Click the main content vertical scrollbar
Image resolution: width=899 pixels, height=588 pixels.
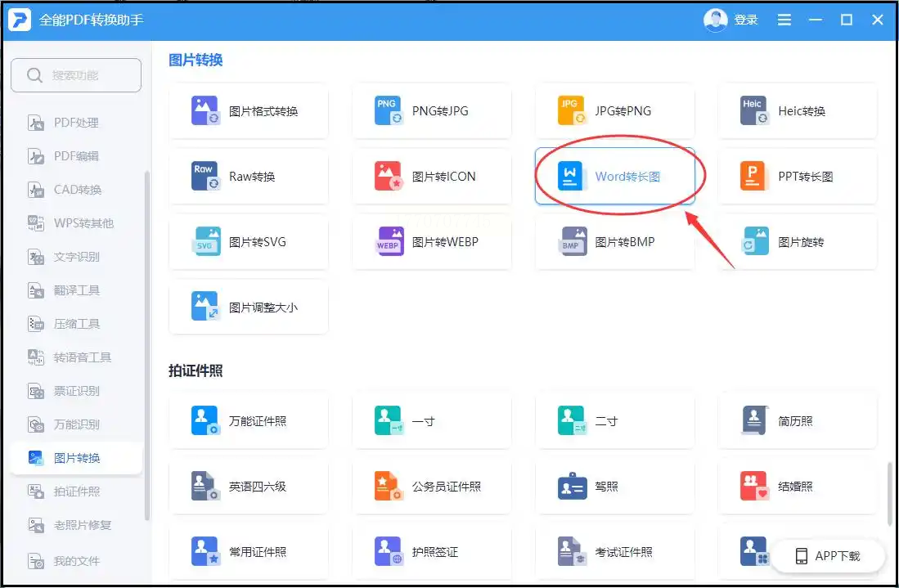[890, 493]
